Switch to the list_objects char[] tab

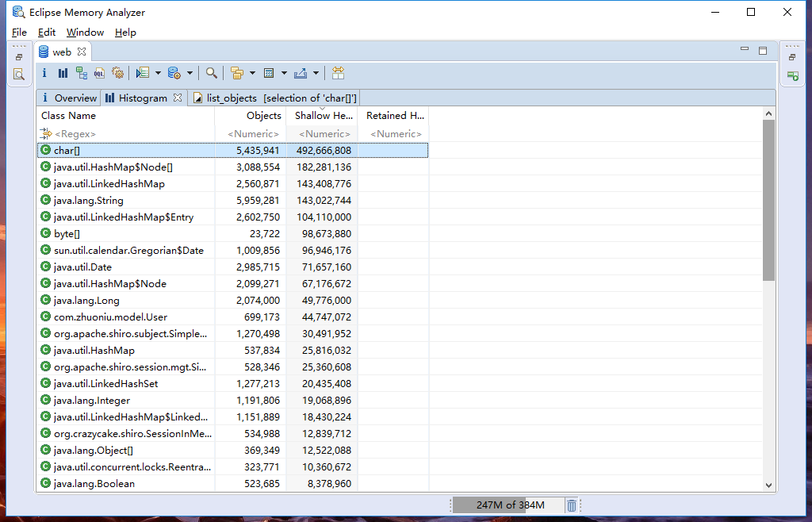point(274,98)
